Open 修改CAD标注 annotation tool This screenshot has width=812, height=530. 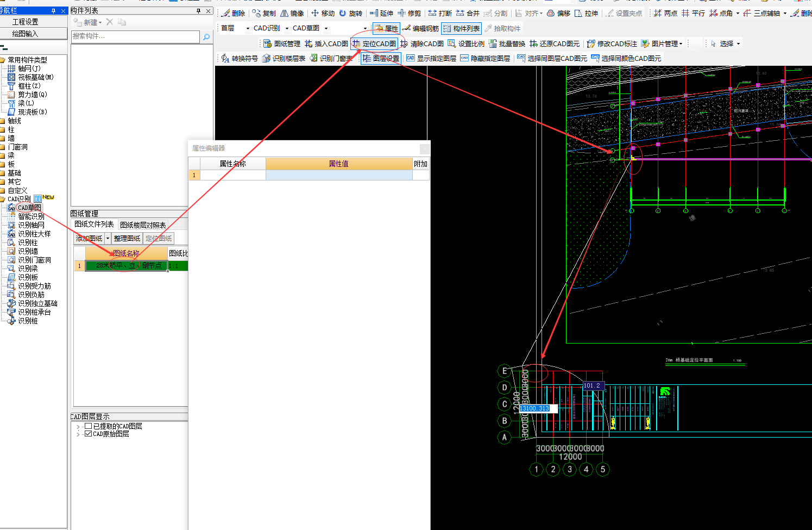[x=612, y=43]
